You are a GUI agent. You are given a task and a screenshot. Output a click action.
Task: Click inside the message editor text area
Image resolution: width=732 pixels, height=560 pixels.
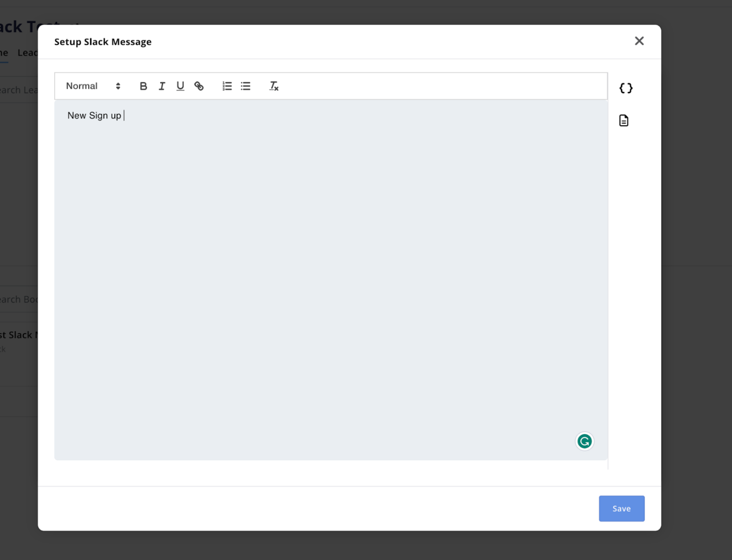[331, 280]
